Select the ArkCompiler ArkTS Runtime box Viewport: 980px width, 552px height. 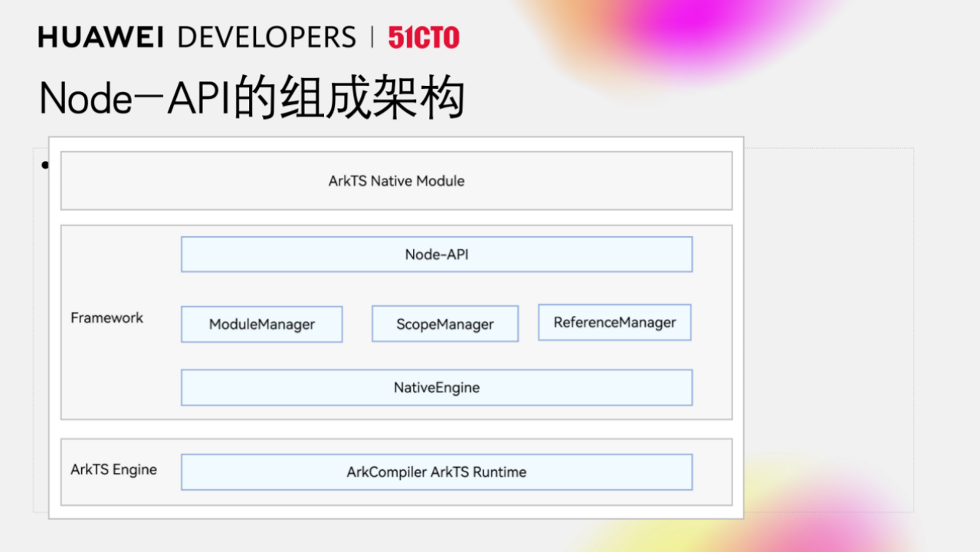[x=436, y=472]
